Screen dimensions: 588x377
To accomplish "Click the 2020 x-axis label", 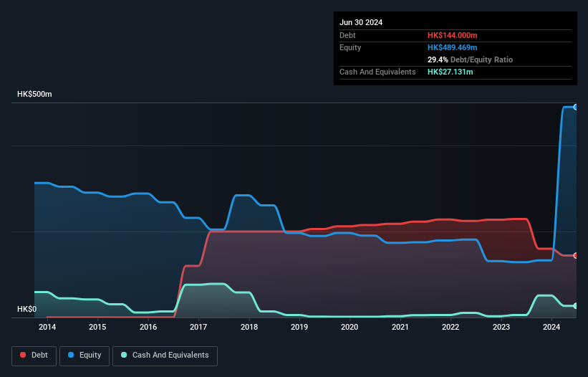I will [x=350, y=327].
